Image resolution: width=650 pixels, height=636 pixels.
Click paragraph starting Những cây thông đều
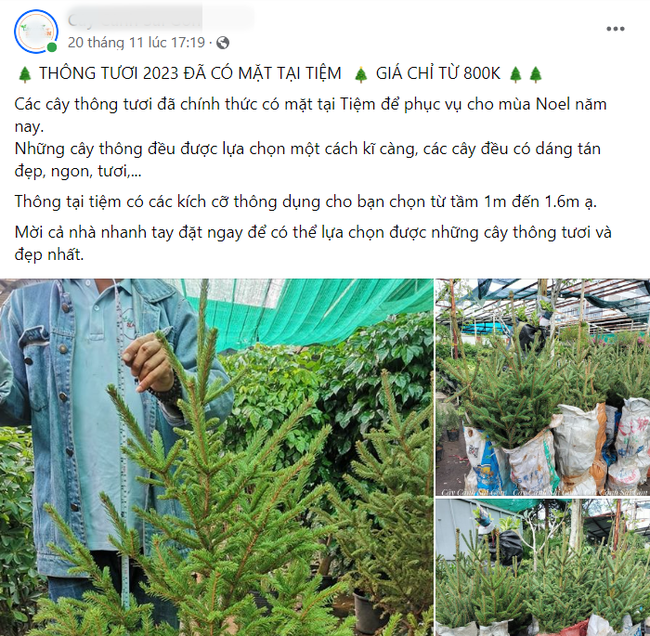click(308, 160)
